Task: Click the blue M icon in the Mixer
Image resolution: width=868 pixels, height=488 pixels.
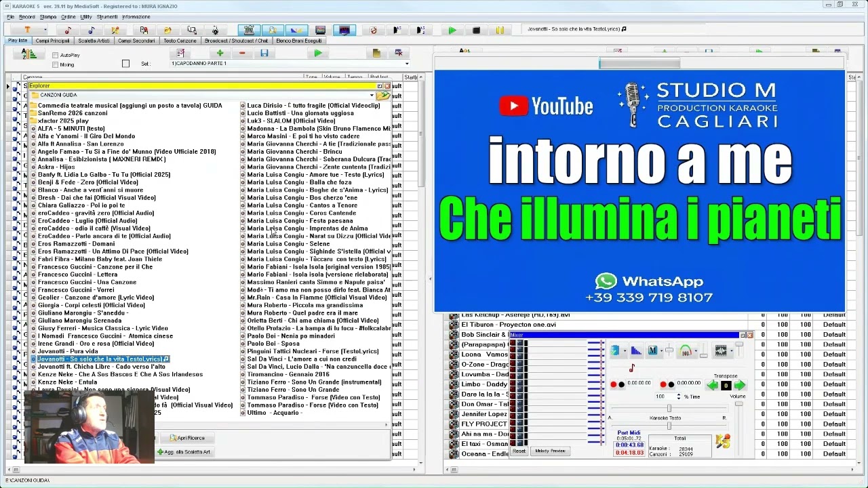Action: pyautogui.click(x=652, y=350)
